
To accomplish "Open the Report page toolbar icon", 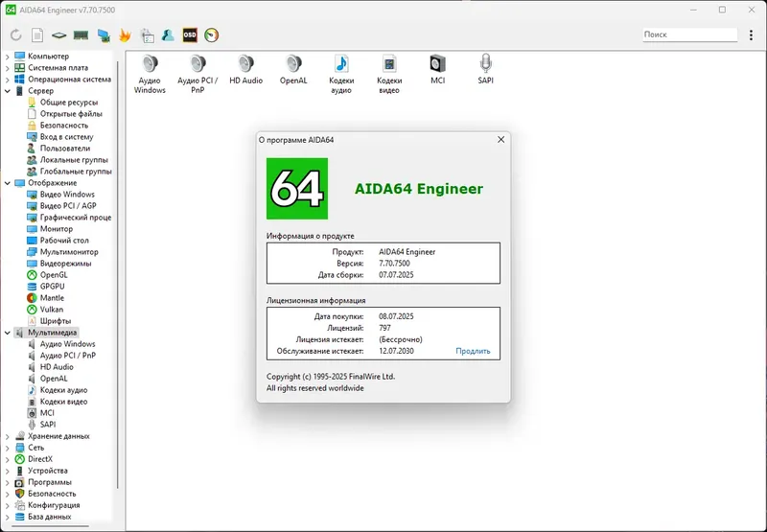I will coord(37,35).
